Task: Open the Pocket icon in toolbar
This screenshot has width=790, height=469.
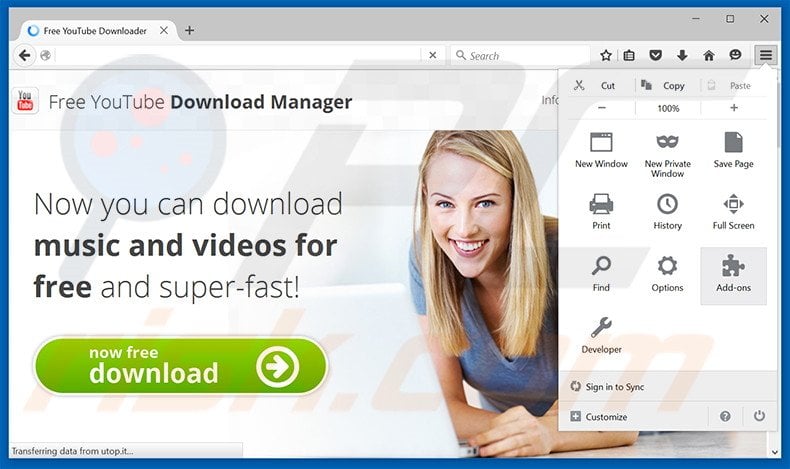Action: (655, 55)
